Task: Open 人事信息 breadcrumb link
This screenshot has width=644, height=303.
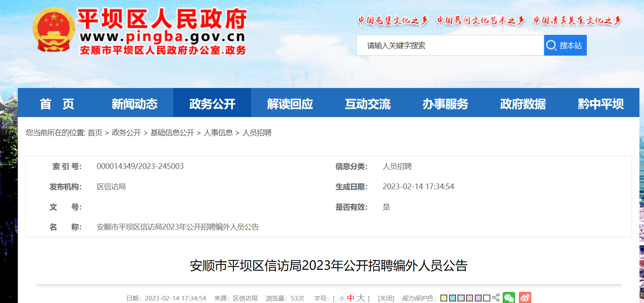Action: (218, 133)
